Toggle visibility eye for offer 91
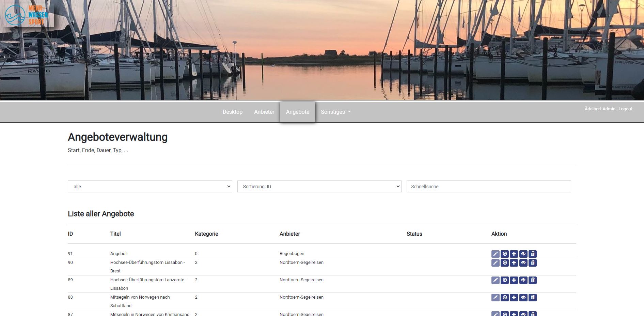Image resolution: width=644 pixels, height=316 pixels. [523, 254]
